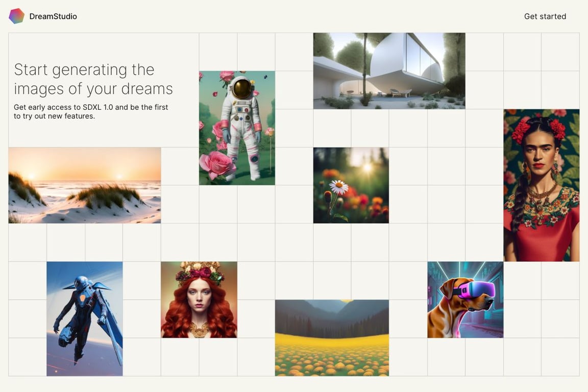
Task: Select the astronaut with roses image
Action: coord(237,128)
